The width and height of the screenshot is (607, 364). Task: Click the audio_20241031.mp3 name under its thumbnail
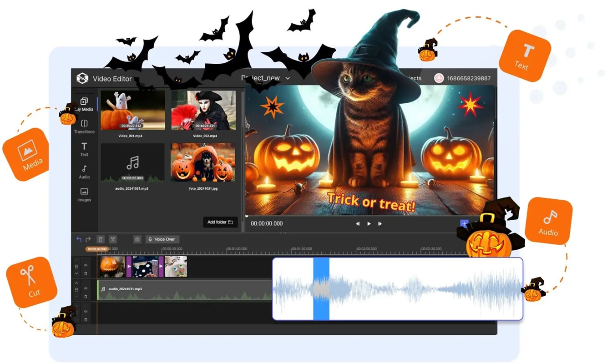tap(132, 188)
